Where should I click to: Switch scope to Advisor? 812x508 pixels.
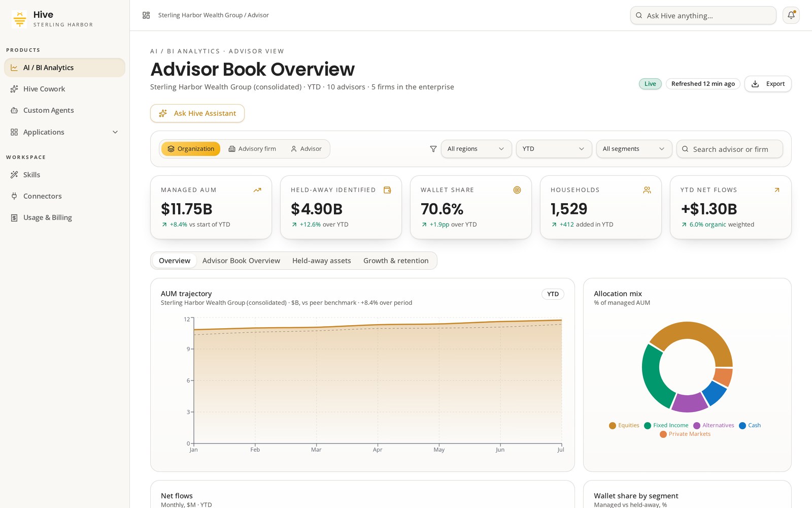click(x=306, y=149)
